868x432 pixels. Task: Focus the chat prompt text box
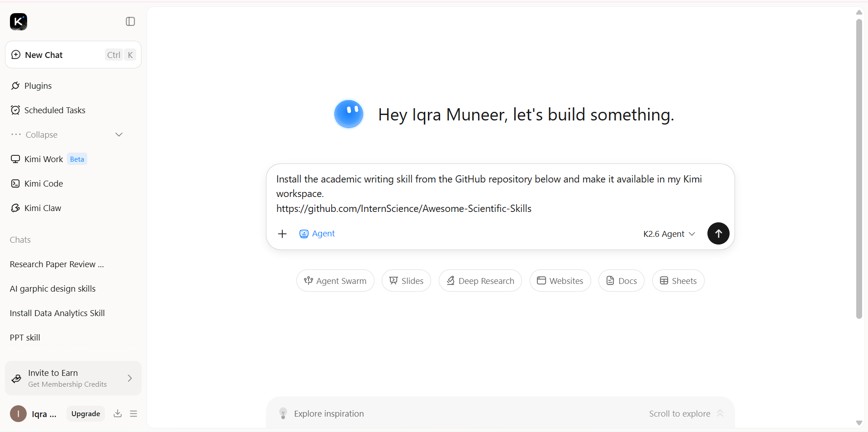pos(500,194)
